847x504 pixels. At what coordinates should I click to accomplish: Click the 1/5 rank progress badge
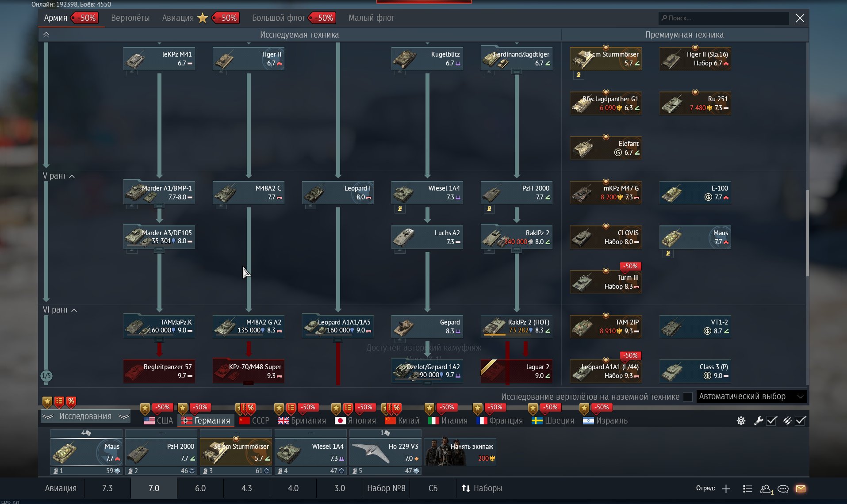[x=46, y=376]
